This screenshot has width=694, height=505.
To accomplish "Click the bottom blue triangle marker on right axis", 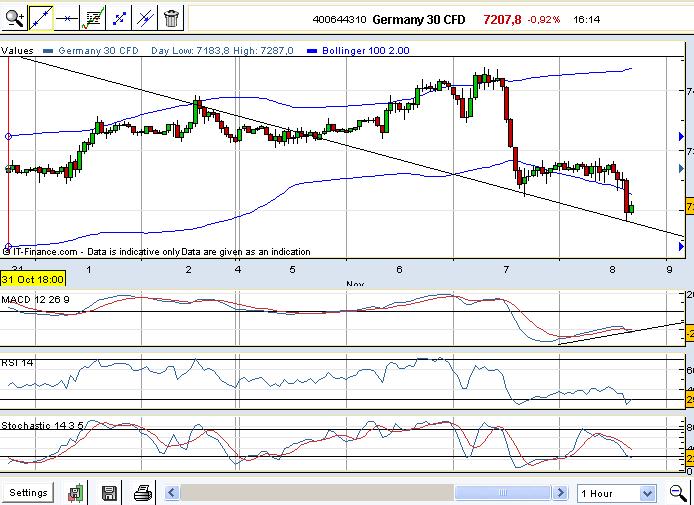I will tap(681, 246).
